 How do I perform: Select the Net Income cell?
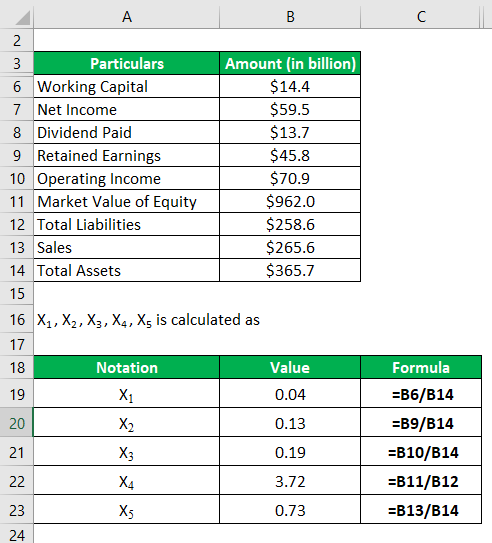(127, 109)
